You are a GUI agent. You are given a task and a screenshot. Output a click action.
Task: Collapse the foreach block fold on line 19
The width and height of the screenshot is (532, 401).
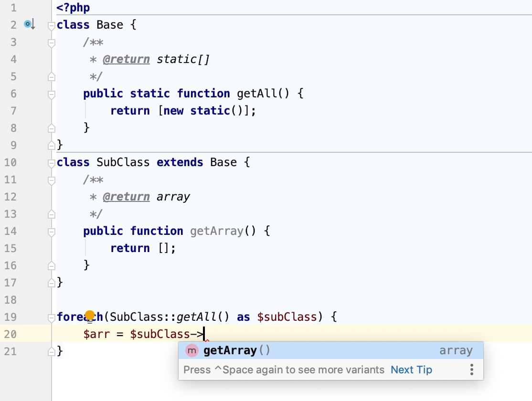[51, 318]
